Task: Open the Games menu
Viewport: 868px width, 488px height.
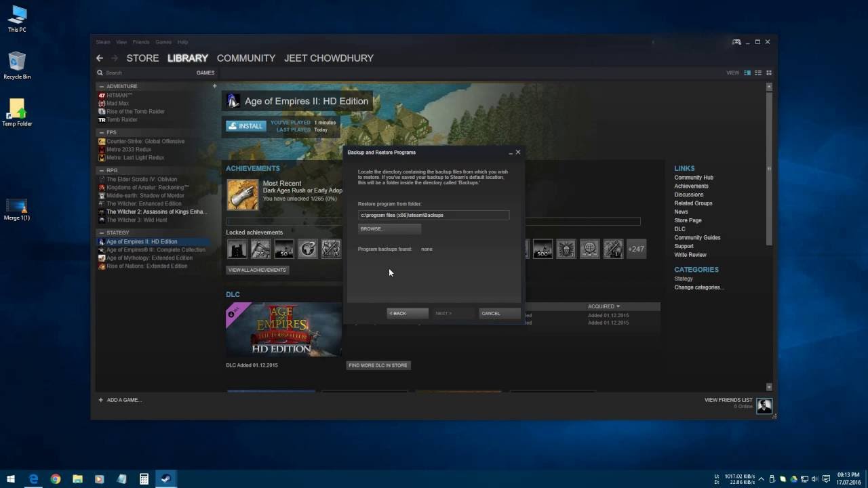Action: [x=163, y=42]
